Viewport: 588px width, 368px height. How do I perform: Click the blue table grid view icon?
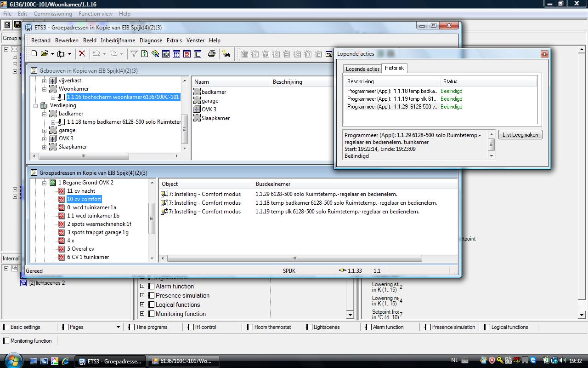176,54
